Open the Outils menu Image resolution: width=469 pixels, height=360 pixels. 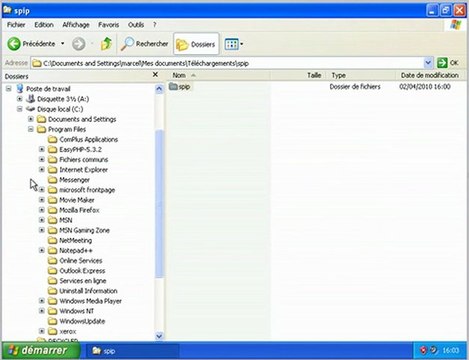(x=136, y=25)
